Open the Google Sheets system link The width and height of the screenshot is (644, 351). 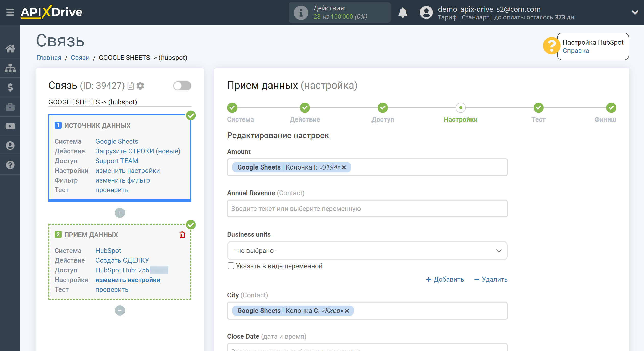click(x=117, y=141)
